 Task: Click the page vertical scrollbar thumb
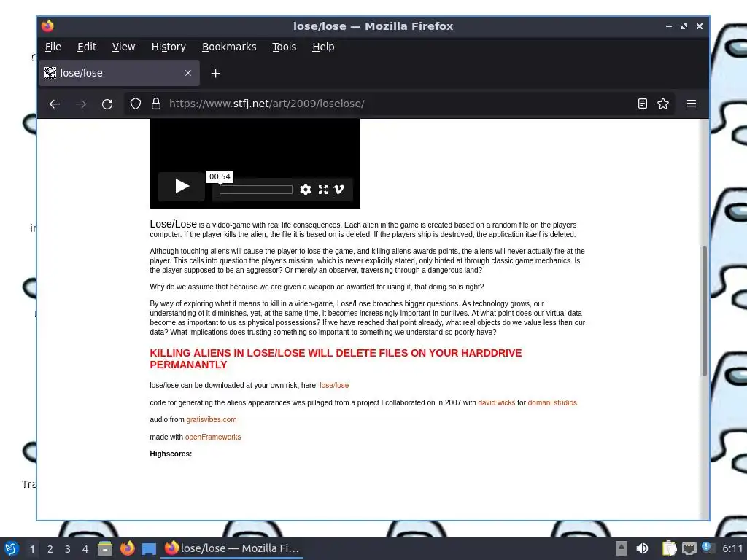coord(704,311)
